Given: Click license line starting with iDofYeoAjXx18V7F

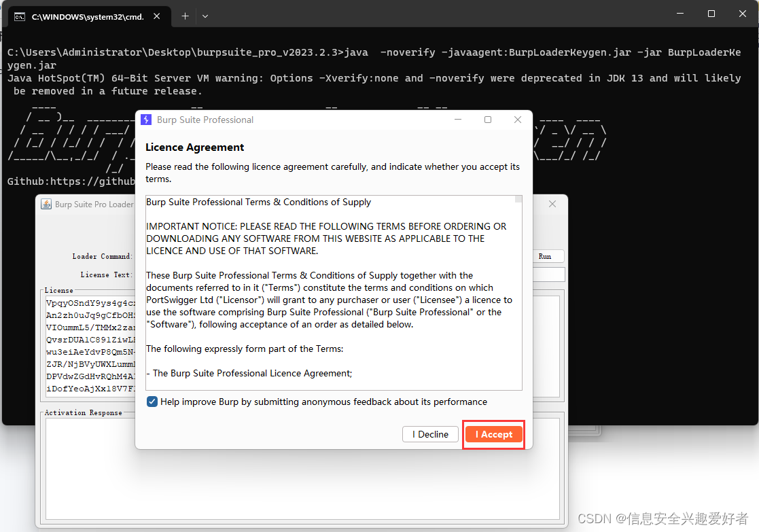Looking at the screenshot, I should click(90, 389).
